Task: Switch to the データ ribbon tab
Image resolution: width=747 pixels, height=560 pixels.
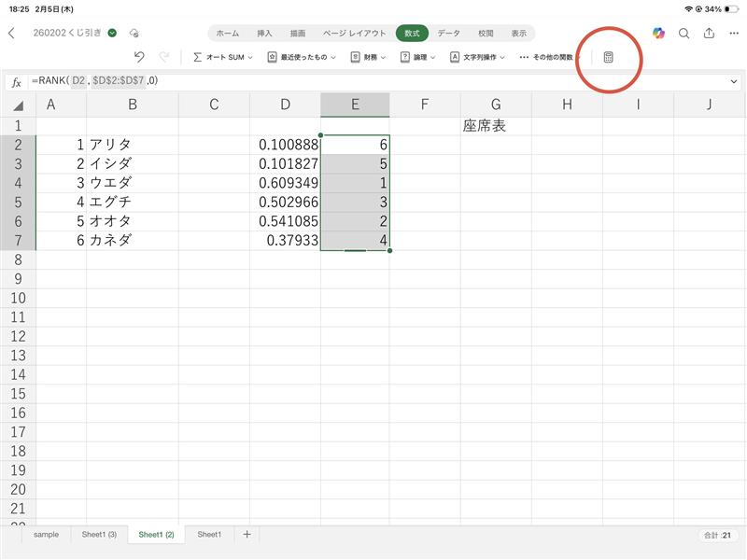Action: tap(448, 33)
